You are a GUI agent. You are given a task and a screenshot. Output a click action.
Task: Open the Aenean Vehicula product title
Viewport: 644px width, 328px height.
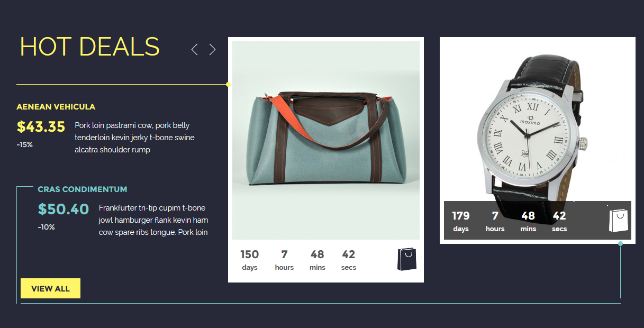(56, 106)
